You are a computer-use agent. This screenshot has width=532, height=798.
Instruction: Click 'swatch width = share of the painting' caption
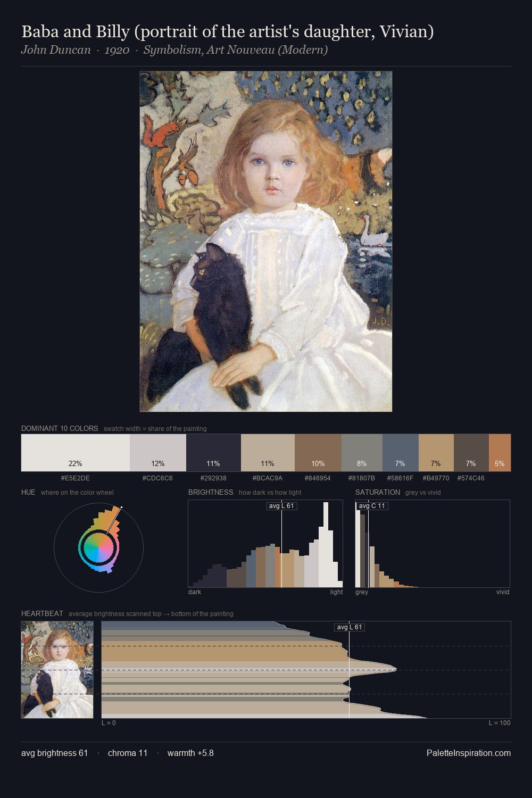155,429
